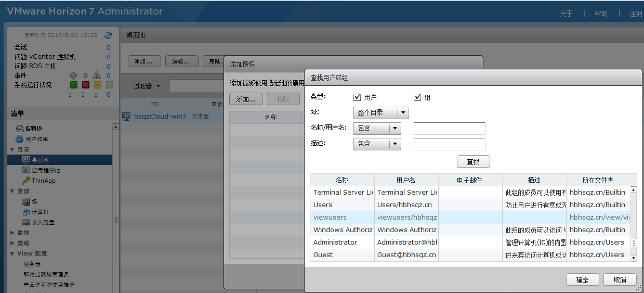Click the 查找 search button
Screen dimensions: 644x293
click(474, 162)
